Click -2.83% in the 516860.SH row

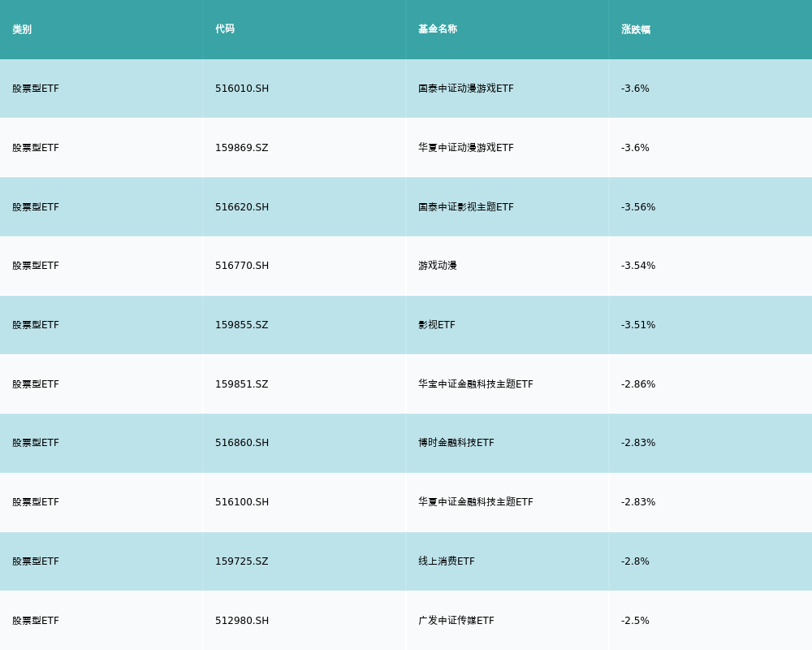[x=638, y=443]
